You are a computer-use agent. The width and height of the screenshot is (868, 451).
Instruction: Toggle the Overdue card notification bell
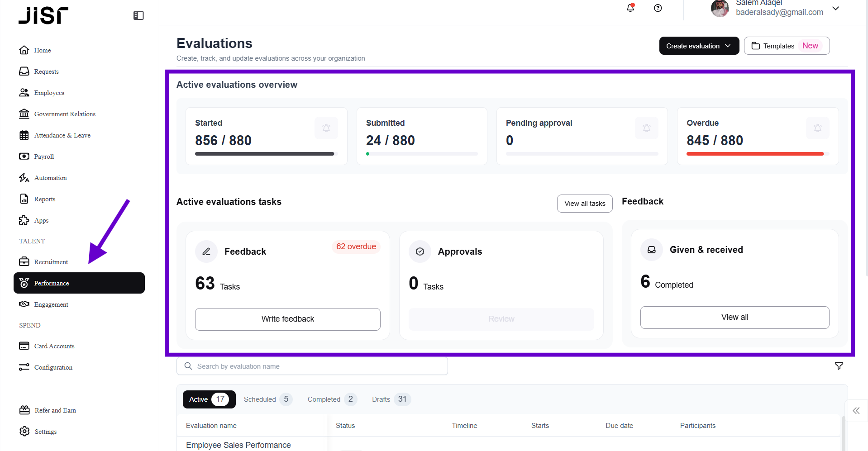817,128
